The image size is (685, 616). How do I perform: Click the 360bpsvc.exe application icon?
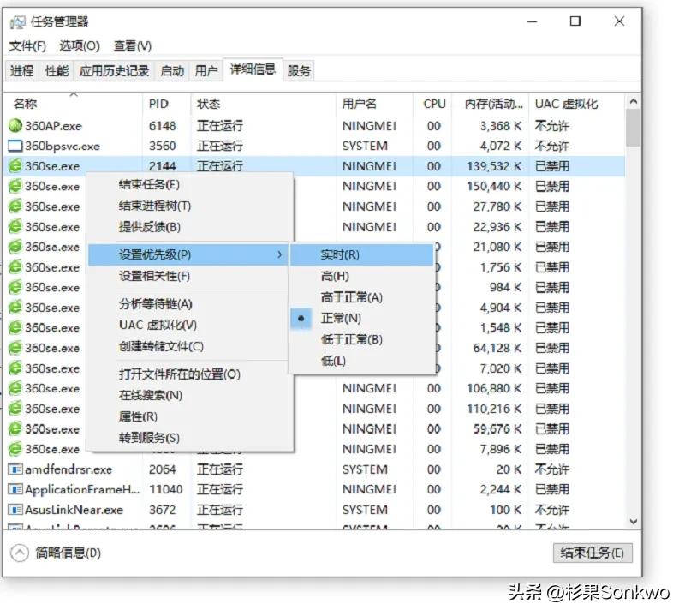coord(17,146)
